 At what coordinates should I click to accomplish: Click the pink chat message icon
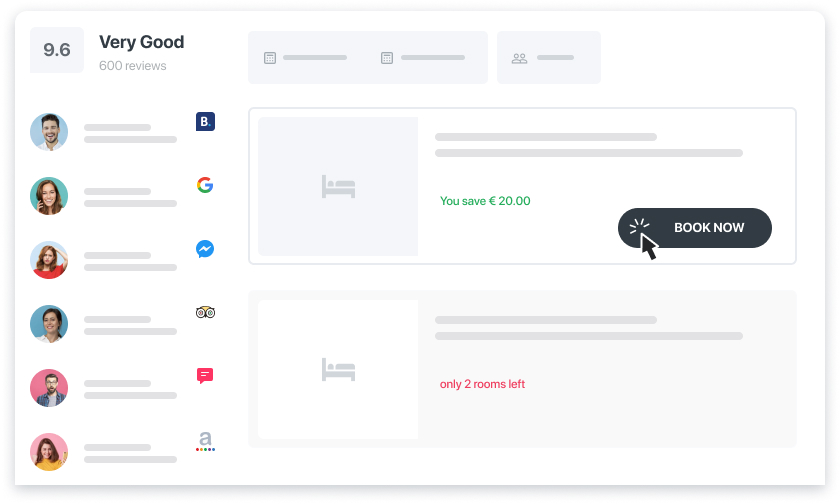(x=205, y=376)
